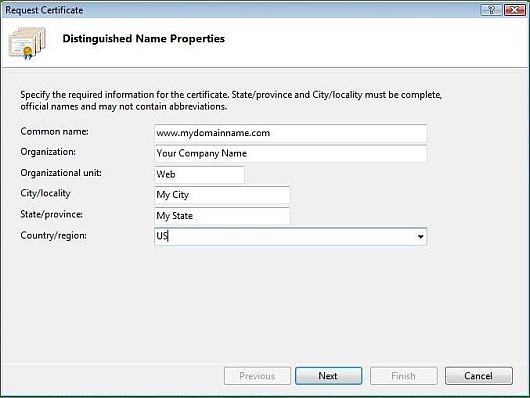Close the Request Certificate dialog
The width and height of the screenshot is (530, 398).
tap(514, 10)
